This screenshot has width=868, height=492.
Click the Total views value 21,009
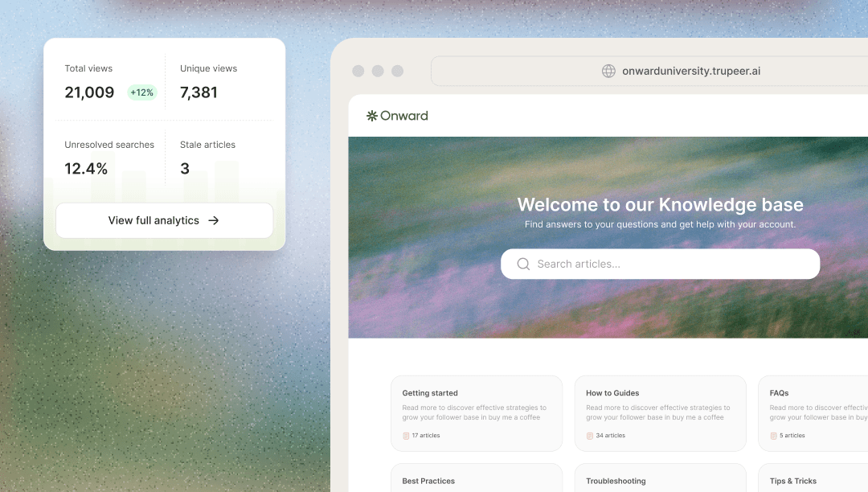tap(89, 92)
